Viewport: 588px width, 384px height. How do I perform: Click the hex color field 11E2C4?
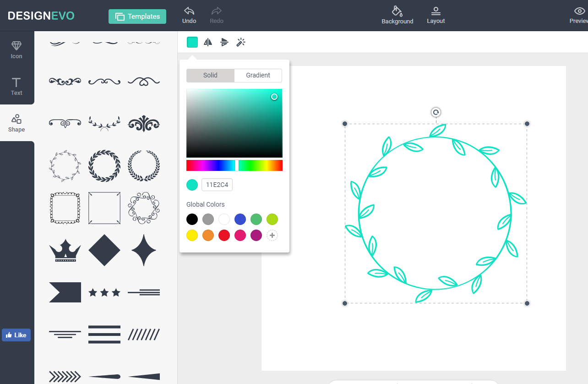(217, 185)
